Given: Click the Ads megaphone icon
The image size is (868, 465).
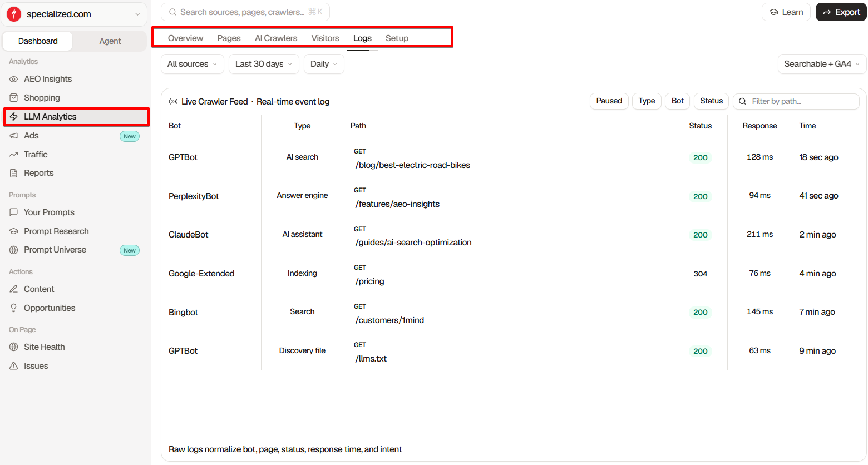Looking at the screenshot, I should click(14, 136).
